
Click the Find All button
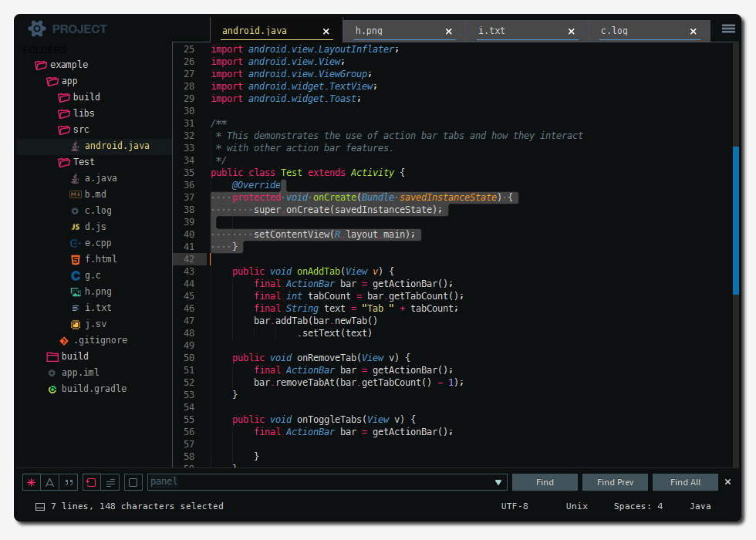[x=685, y=481]
